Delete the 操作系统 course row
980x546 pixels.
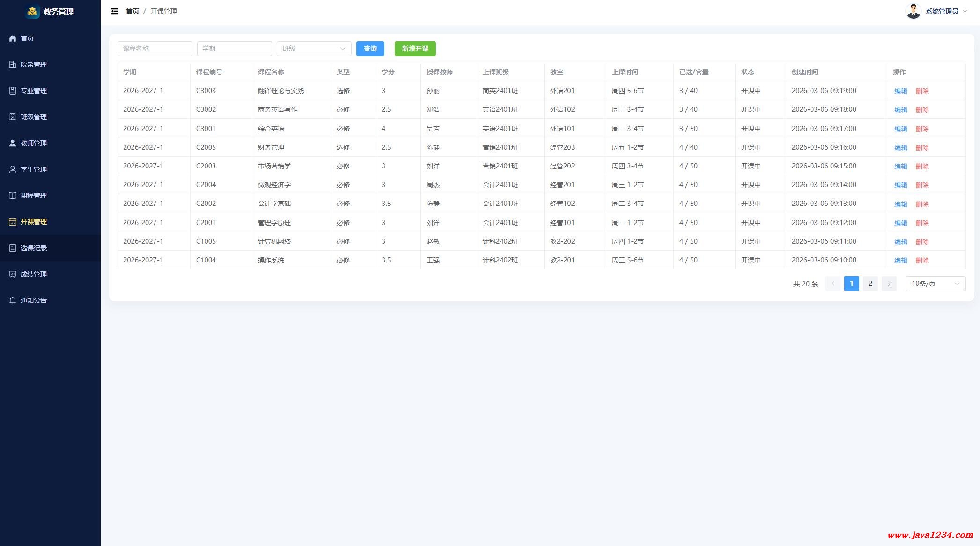(922, 261)
